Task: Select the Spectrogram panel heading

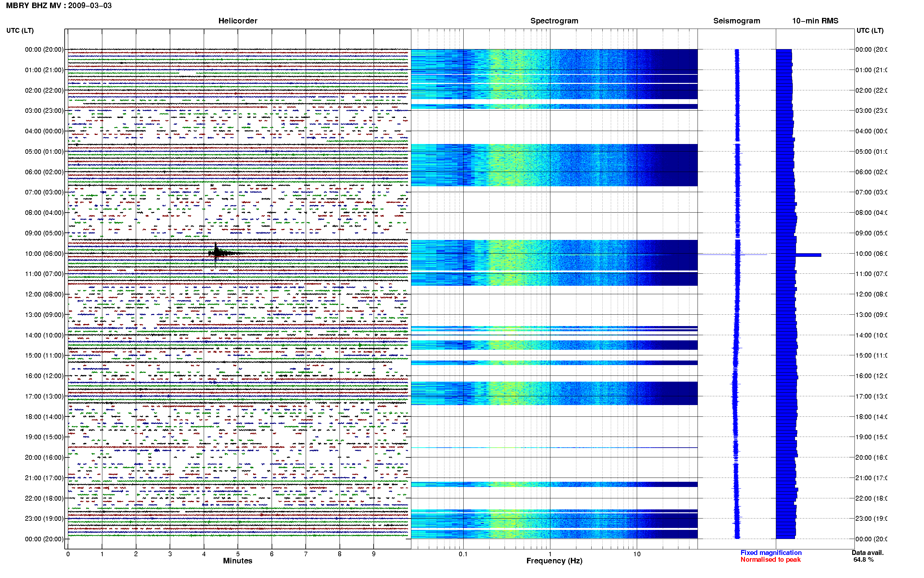Action: 554,21
